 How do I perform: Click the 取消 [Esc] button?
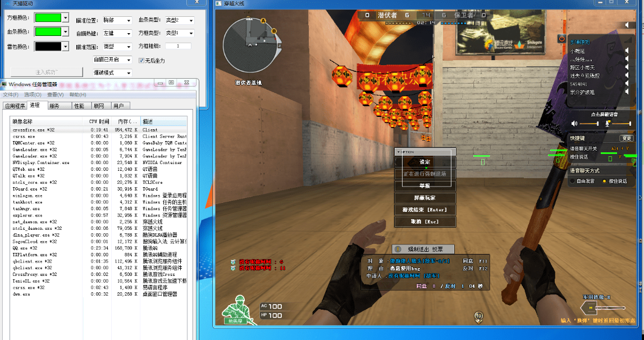pos(424,221)
